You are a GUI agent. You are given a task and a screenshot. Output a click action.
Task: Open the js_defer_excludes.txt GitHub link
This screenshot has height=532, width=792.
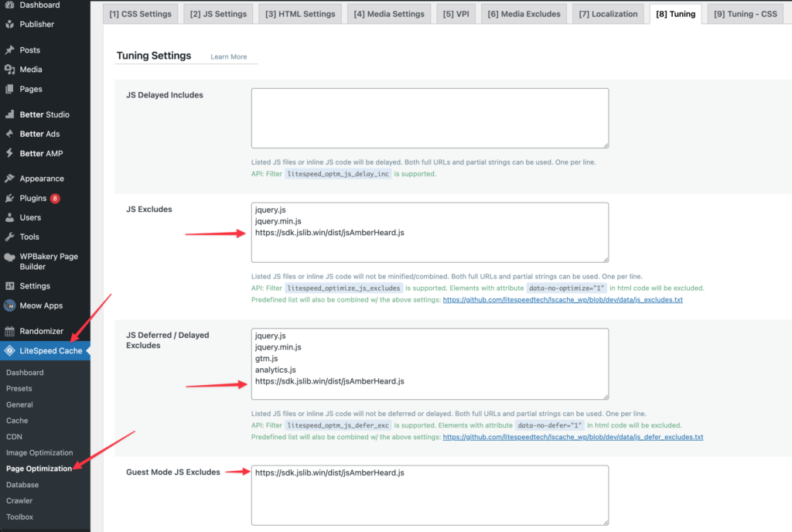[573, 437]
